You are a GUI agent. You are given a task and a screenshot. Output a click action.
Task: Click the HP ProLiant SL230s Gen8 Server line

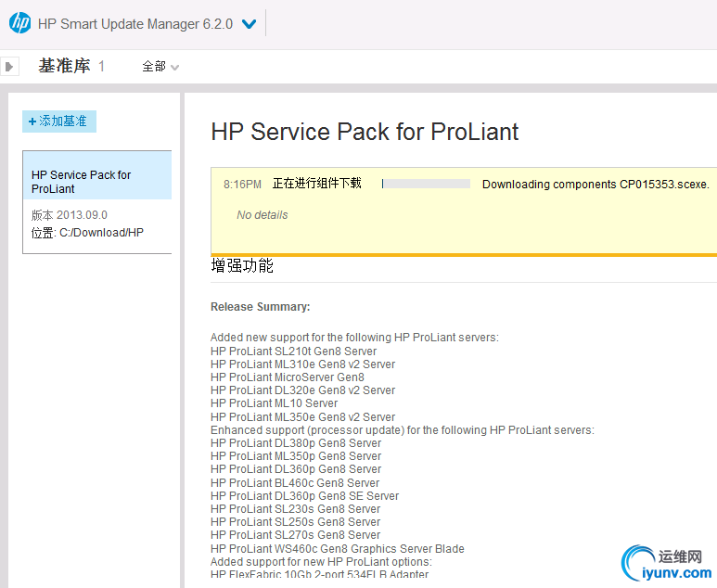pos(295,509)
